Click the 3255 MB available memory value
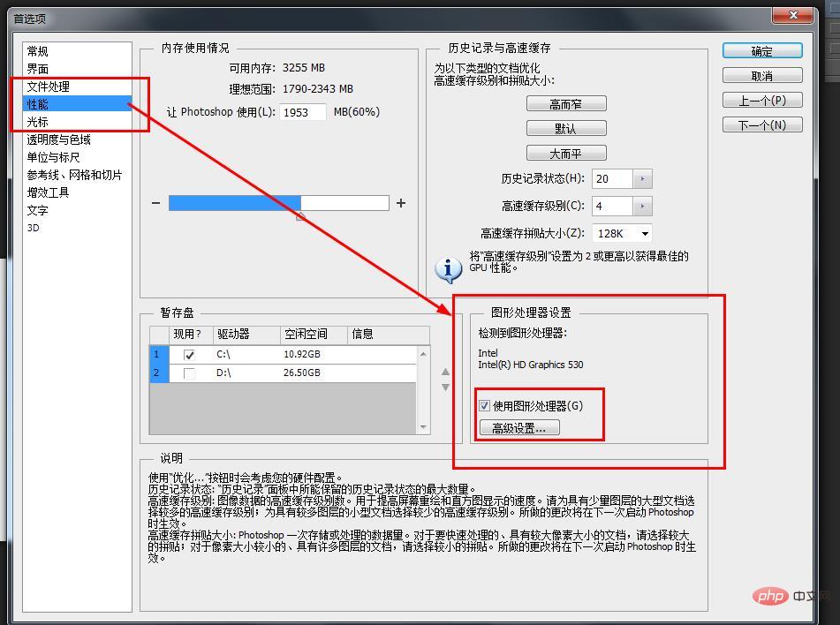The height and width of the screenshot is (625, 840). (x=304, y=68)
